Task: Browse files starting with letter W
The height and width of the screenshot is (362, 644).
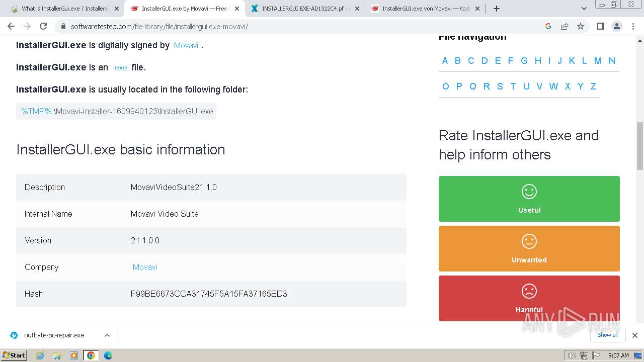Action: pyautogui.click(x=553, y=86)
